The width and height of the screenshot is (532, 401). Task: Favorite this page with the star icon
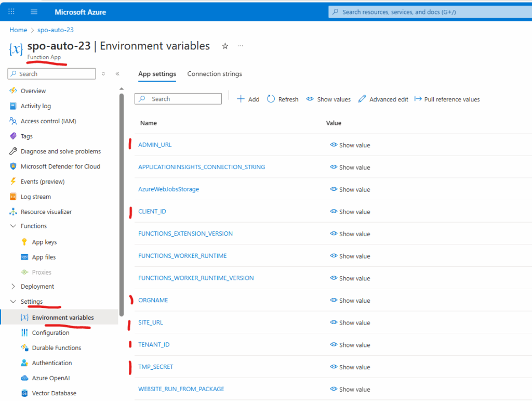click(x=225, y=46)
